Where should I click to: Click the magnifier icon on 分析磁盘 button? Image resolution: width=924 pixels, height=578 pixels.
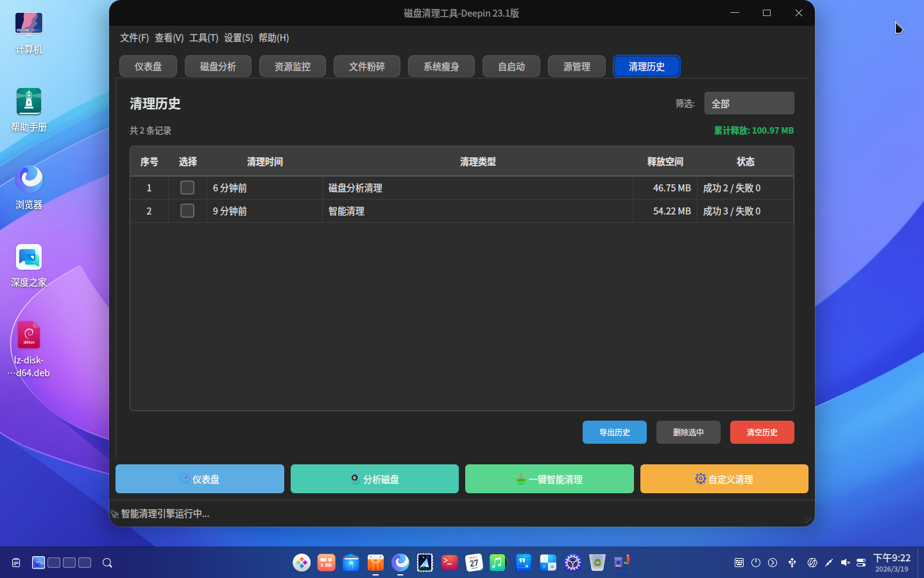point(355,478)
